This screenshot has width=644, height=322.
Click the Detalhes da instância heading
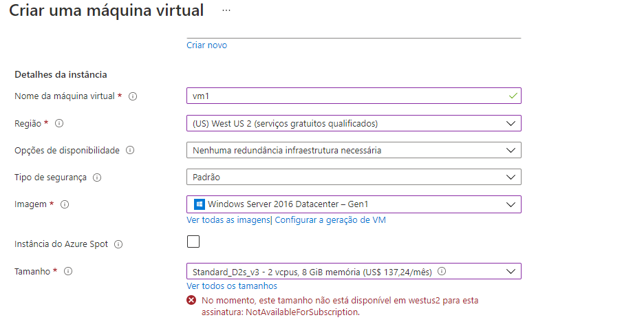tap(61, 75)
